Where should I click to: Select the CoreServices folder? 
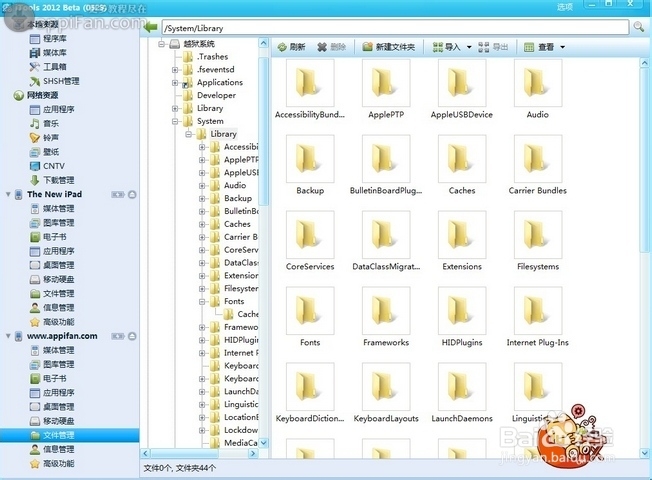pos(310,241)
